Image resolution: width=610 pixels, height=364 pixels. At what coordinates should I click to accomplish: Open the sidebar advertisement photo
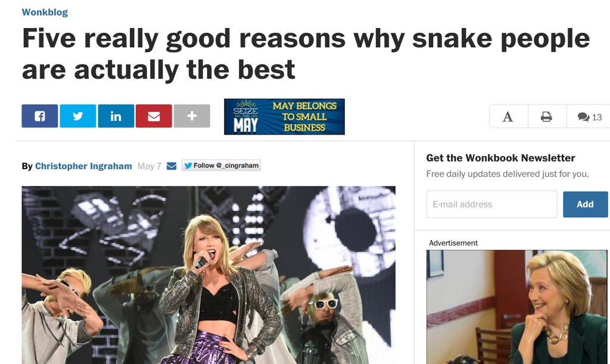[516, 307]
